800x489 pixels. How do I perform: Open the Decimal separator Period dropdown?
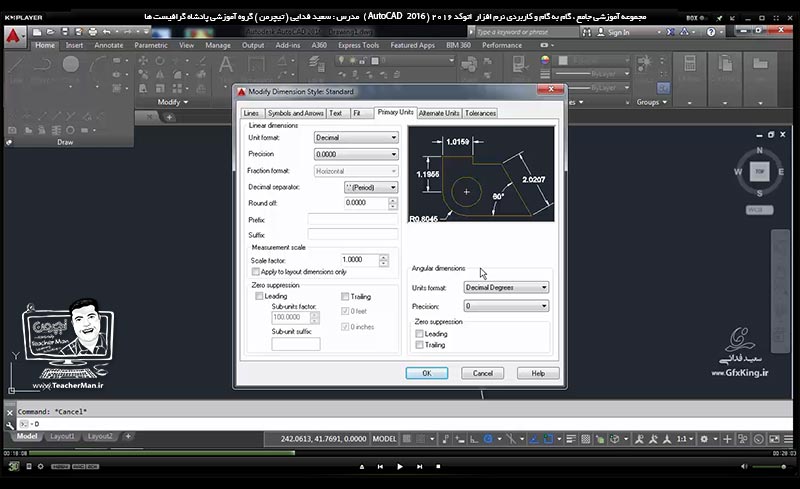pos(371,187)
